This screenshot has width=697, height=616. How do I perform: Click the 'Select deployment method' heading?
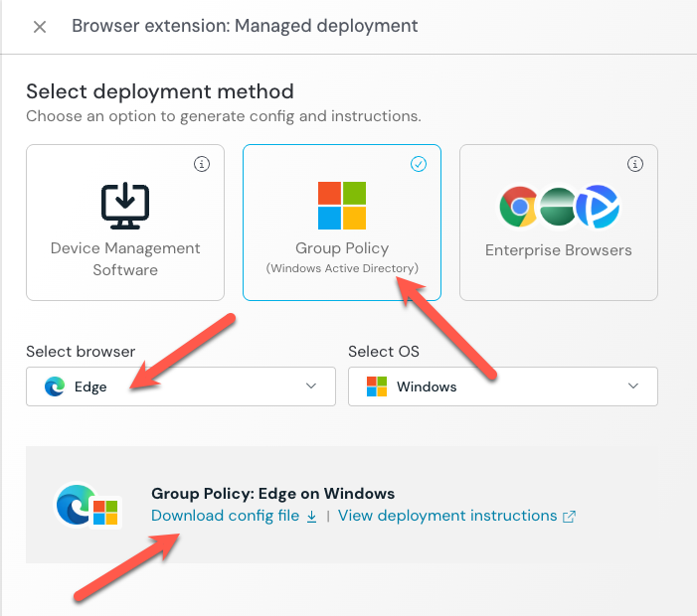pos(160,92)
